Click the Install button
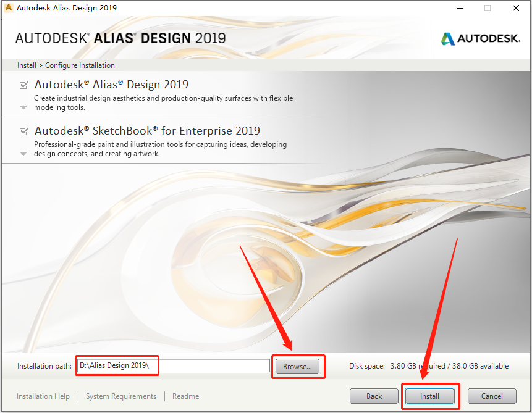Image resolution: width=532 pixels, height=413 pixels. click(429, 396)
